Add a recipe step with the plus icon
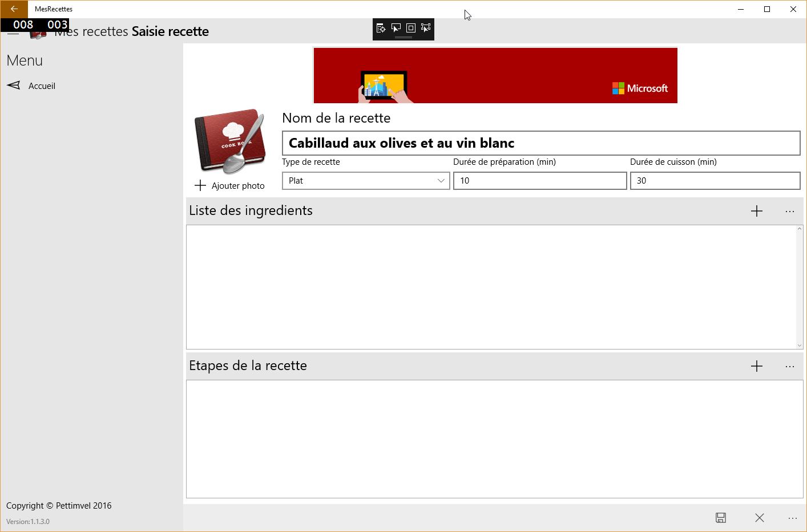Screen dimensions: 807x532 tap(757, 366)
